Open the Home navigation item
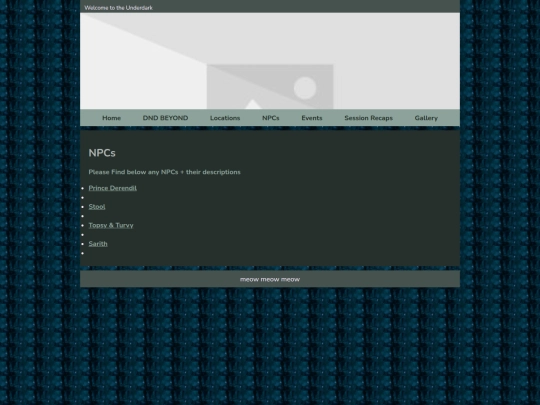This screenshot has height=405, width=540. click(x=111, y=118)
